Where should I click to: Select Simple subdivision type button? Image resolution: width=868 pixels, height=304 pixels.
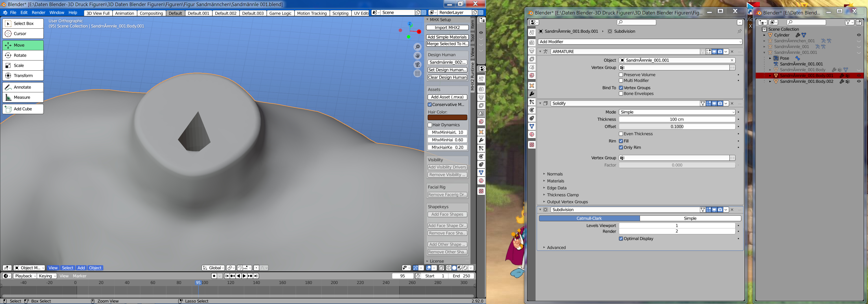point(690,218)
